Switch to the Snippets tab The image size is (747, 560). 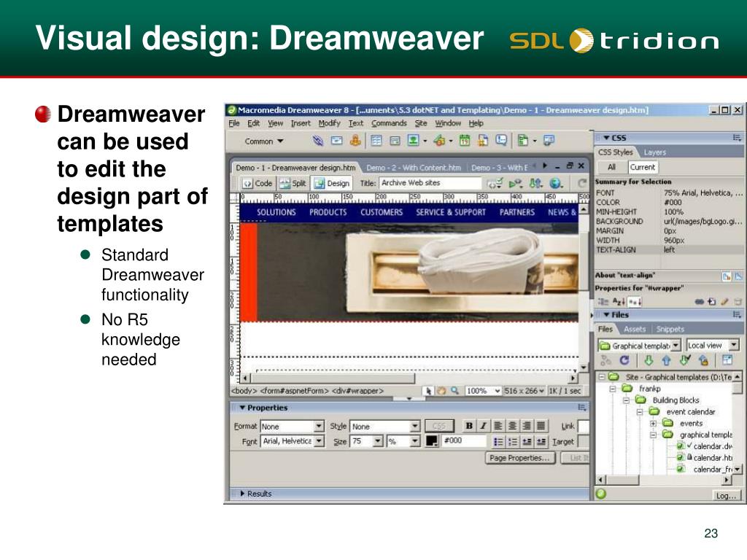(670, 329)
